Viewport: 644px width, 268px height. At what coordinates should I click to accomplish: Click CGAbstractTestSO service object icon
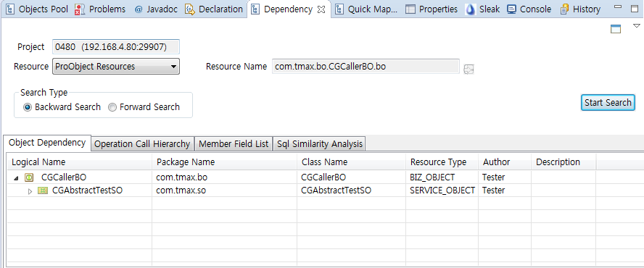[x=42, y=190]
